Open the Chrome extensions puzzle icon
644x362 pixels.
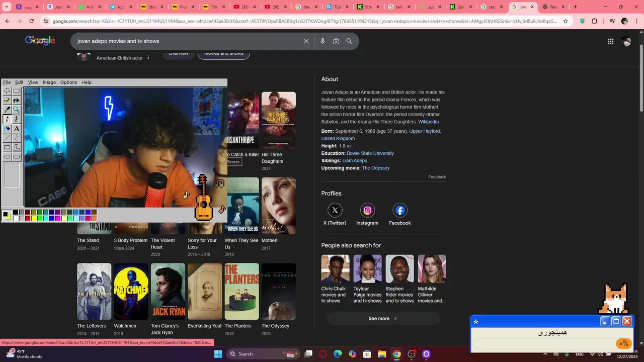(595, 21)
